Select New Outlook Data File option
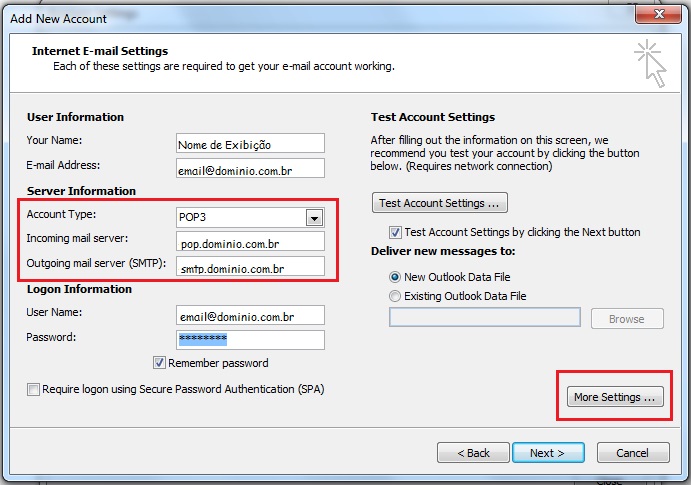 395,277
